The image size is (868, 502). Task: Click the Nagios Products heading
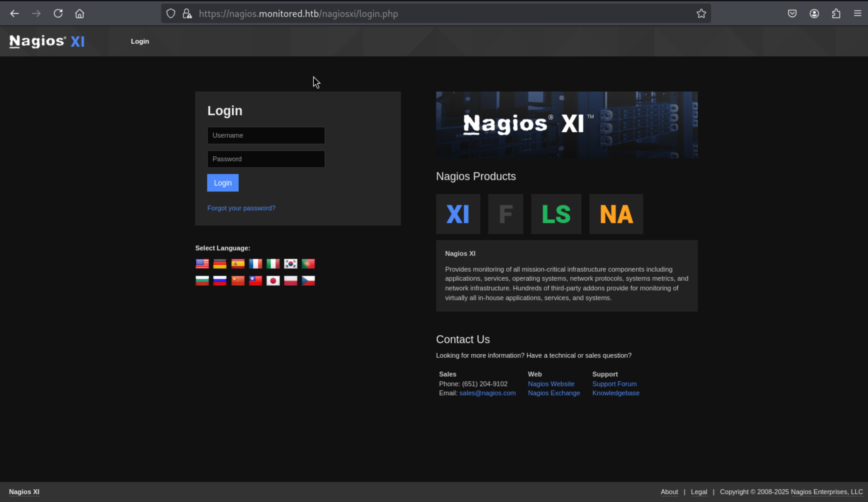point(476,176)
